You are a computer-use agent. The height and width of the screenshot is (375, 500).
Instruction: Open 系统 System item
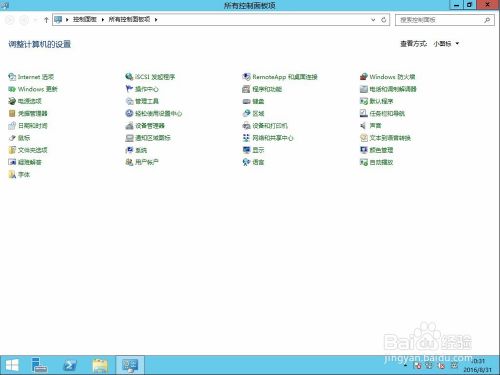136,150
